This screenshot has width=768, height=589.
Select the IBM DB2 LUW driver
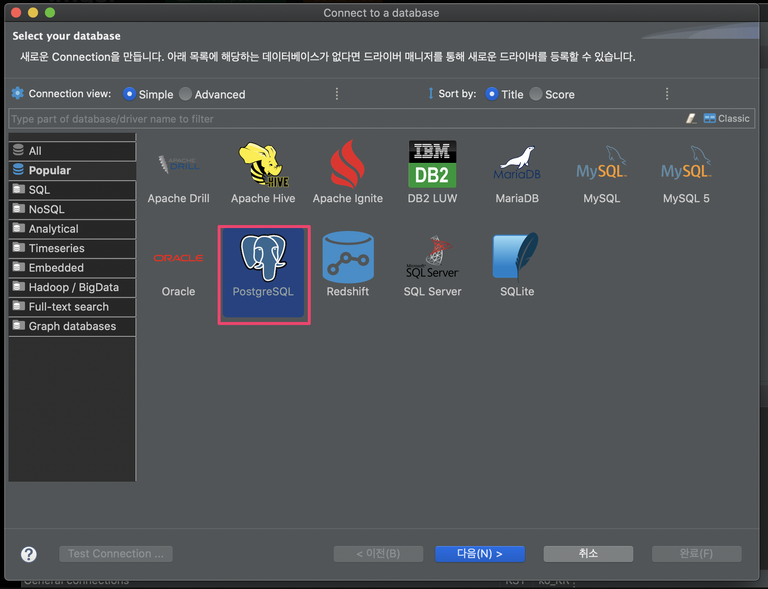coord(432,164)
